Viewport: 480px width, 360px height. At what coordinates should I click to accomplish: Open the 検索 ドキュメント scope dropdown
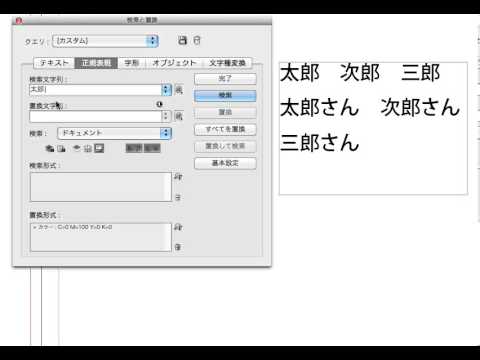point(115,133)
